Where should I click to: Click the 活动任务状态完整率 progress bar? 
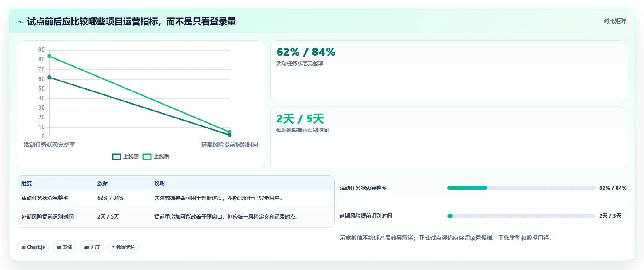click(x=521, y=188)
